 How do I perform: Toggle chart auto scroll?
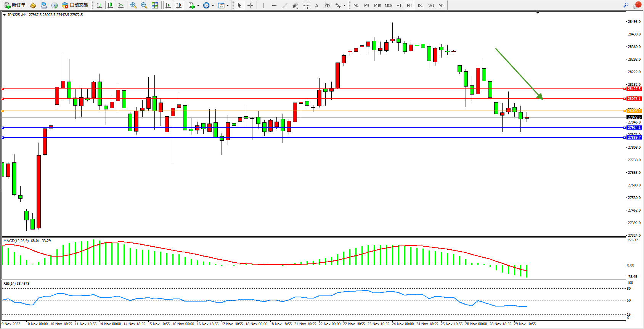tap(168, 5)
